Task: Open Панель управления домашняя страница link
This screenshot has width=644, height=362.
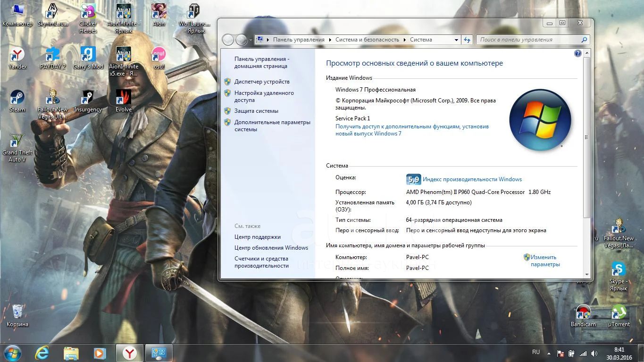Action: tap(262, 62)
